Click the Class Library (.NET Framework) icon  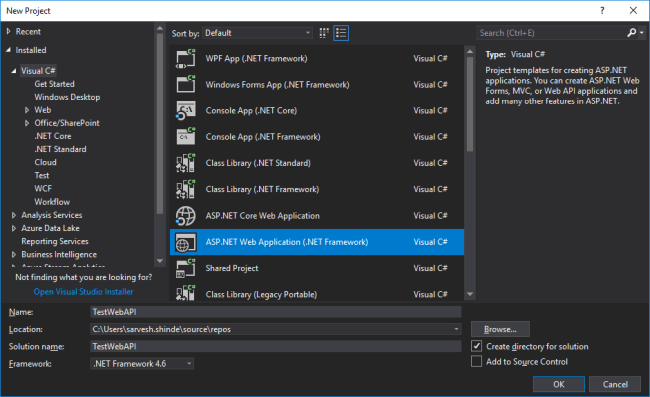point(185,189)
